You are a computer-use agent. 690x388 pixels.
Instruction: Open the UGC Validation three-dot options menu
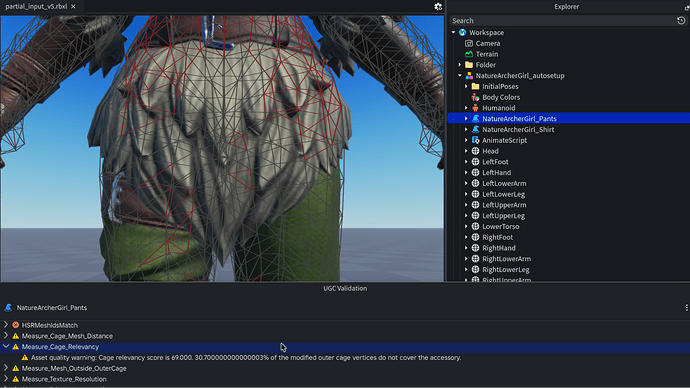coord(686,307)
